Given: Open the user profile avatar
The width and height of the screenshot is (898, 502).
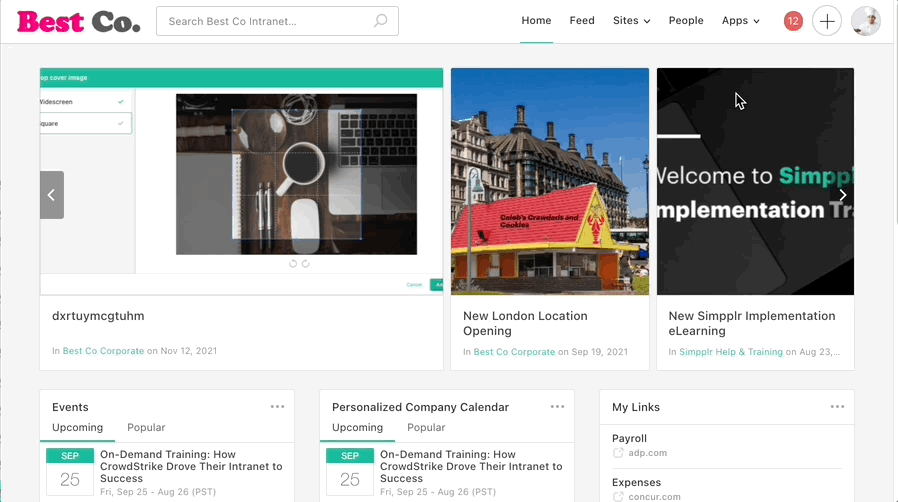Looking at the screenshot, I should click(x=865, y=21).
